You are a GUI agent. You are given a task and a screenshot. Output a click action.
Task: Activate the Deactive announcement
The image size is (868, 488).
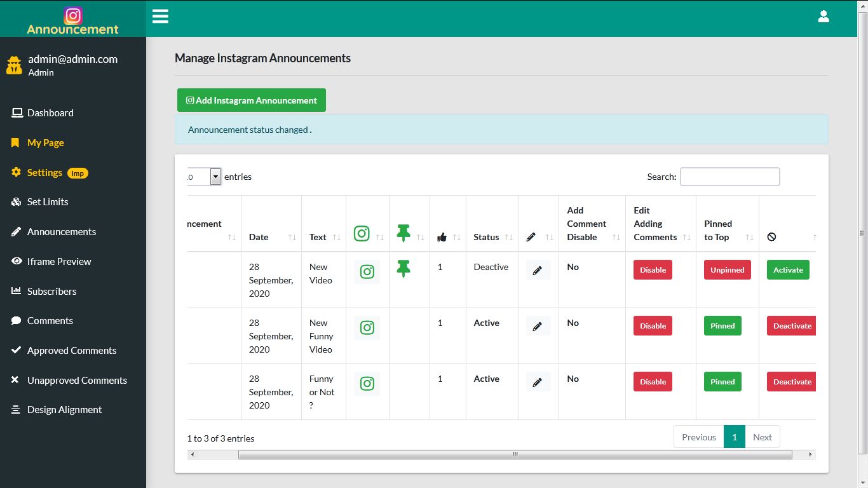[787, 269]
